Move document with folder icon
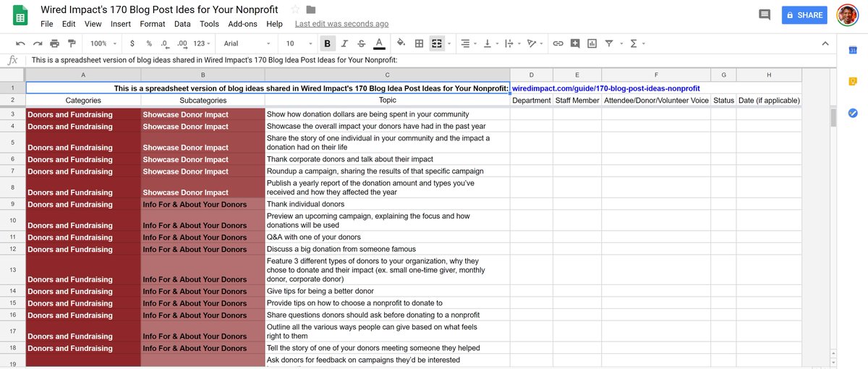Image resolution: width=868 pixels, height=369 pixels. (x=311, y=9)
